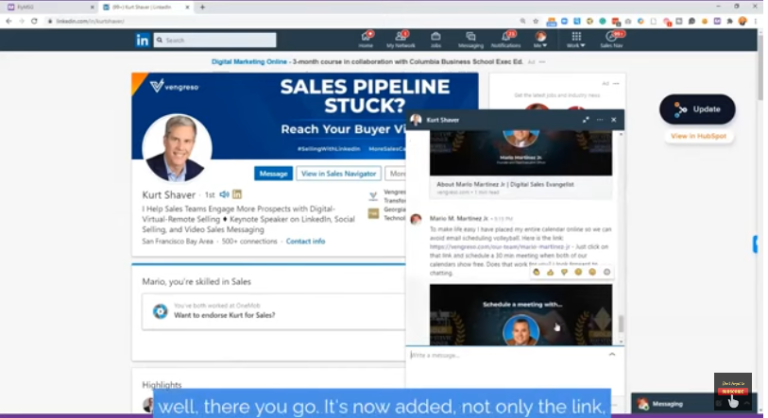This screenshot has width=768, height=418.
Task: Expand the chat window with the arrows icon
Action: [586, 120]
